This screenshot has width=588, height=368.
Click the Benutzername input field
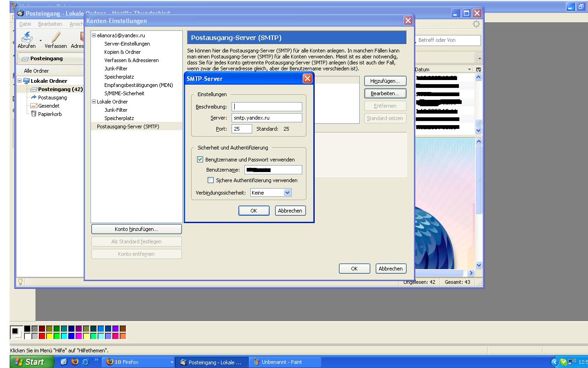[x=273, y=170]
